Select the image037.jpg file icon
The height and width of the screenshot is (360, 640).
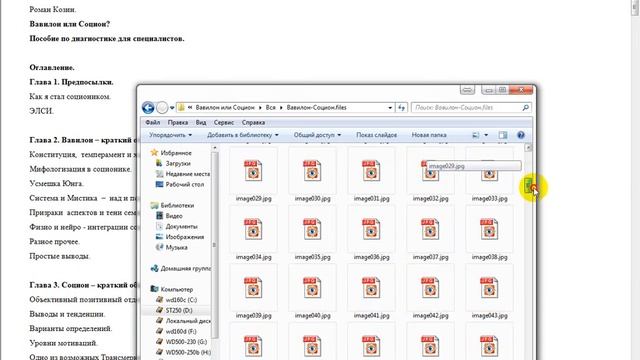pos(430,229)
